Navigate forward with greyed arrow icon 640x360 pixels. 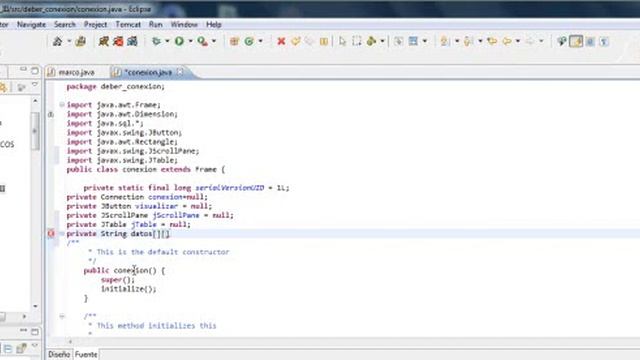pos(530,41)
